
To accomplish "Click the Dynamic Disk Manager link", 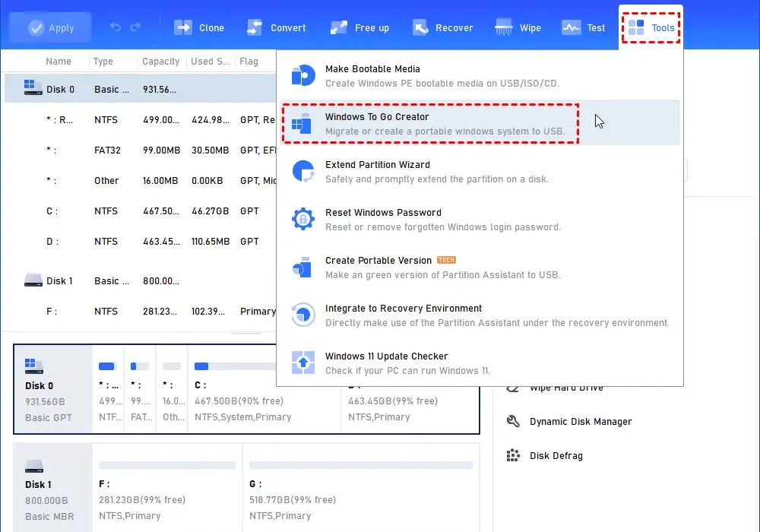I will 580,422.
